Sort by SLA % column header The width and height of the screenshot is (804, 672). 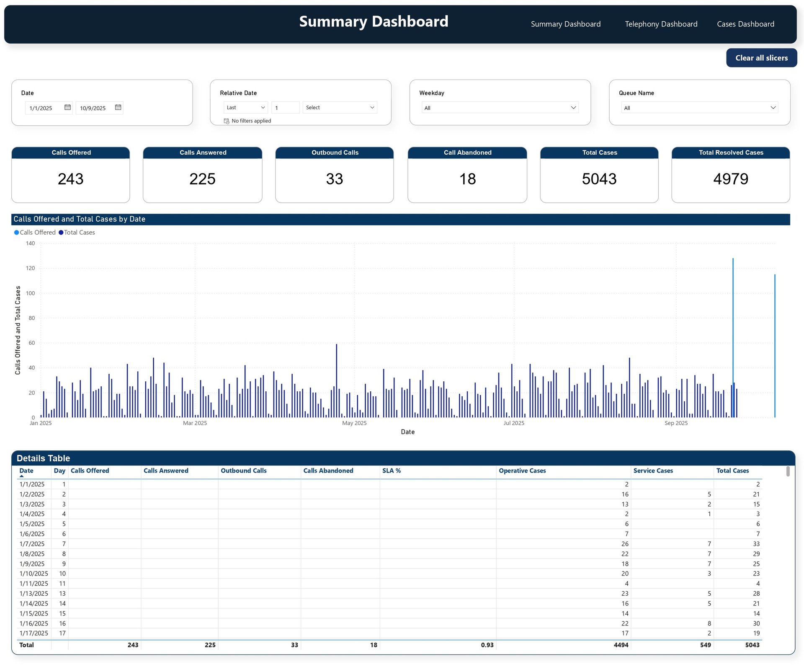click(391, 471)
